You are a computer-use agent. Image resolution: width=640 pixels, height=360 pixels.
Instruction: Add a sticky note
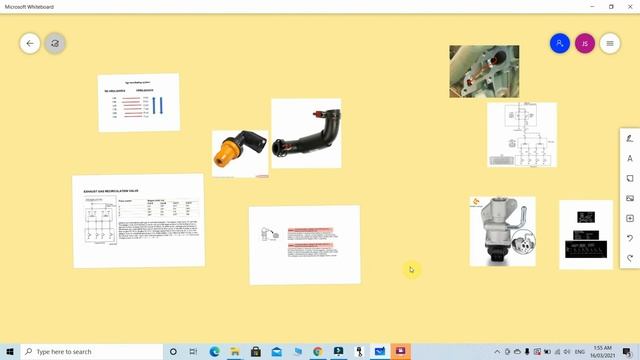pos(630,178)
